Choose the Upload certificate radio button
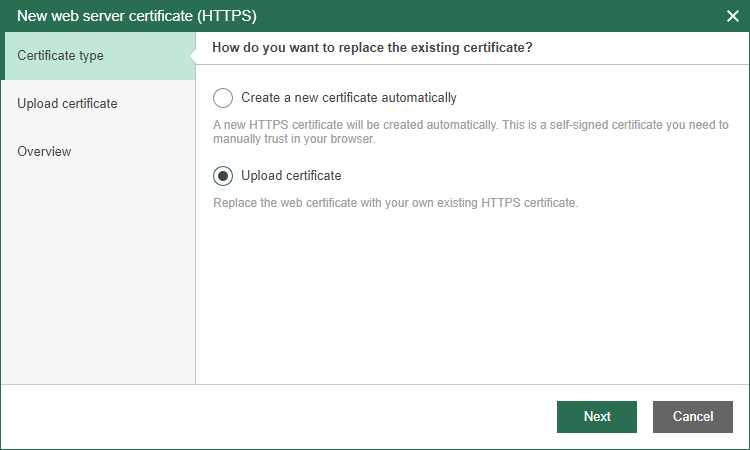Viewport: 750px width, 450px height. (x=223, y=176)
